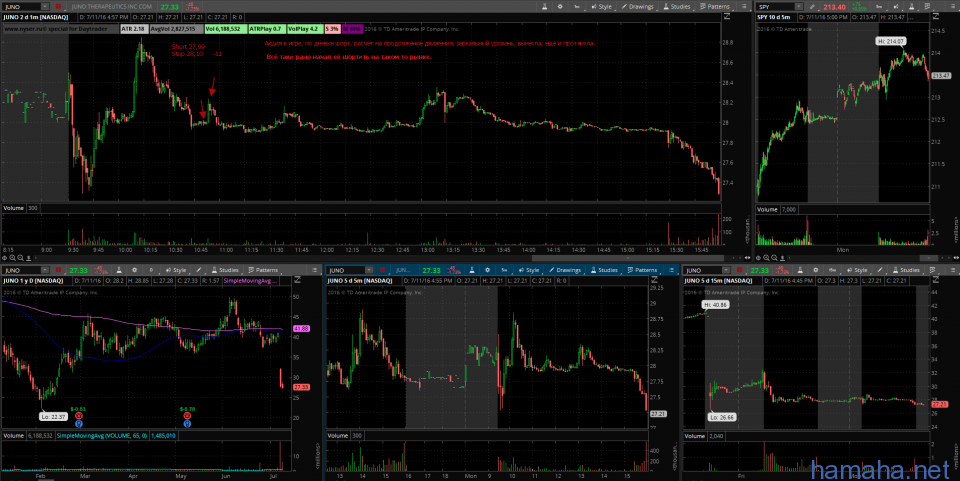Click SimpleMovingAvg(VOLUME, 65, 0) label in daily volume
The image size is (960, 481).
(x=102, y=436)
